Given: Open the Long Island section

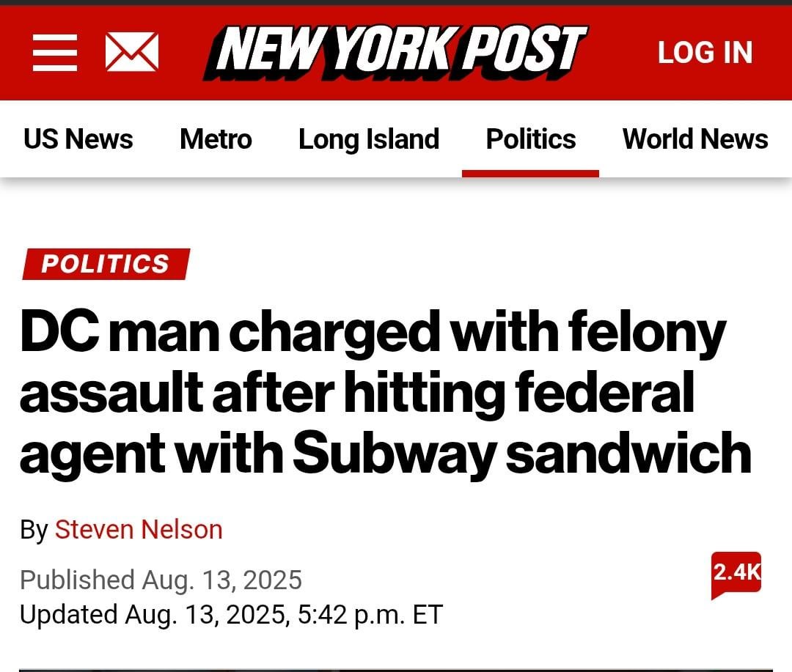Looking at the screenshot, I should point(369,139).
